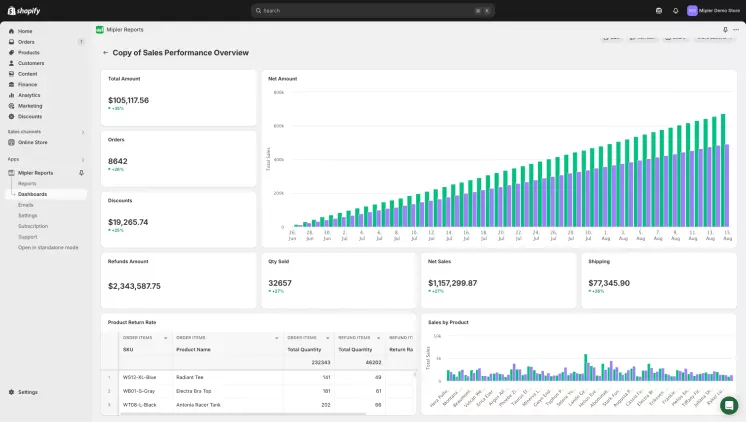This screenshot has width=746, height=422.
Task: Click the pin icon next to Mipler Reports
Action: (81, 173)
